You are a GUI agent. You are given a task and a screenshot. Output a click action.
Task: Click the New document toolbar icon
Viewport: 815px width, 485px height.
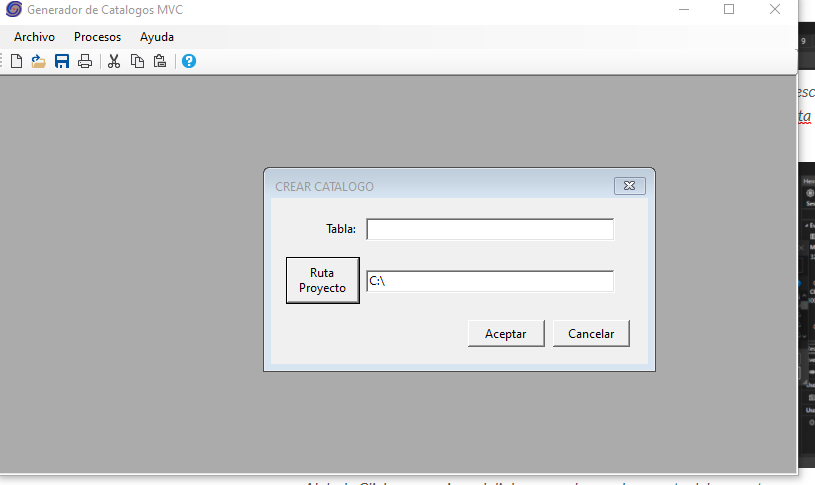[x=17, y=62]
